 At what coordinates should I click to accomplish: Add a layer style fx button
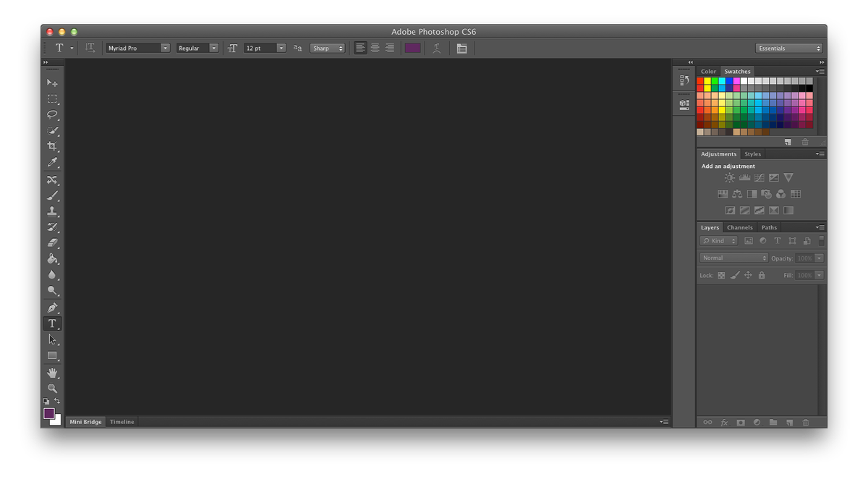724,422
